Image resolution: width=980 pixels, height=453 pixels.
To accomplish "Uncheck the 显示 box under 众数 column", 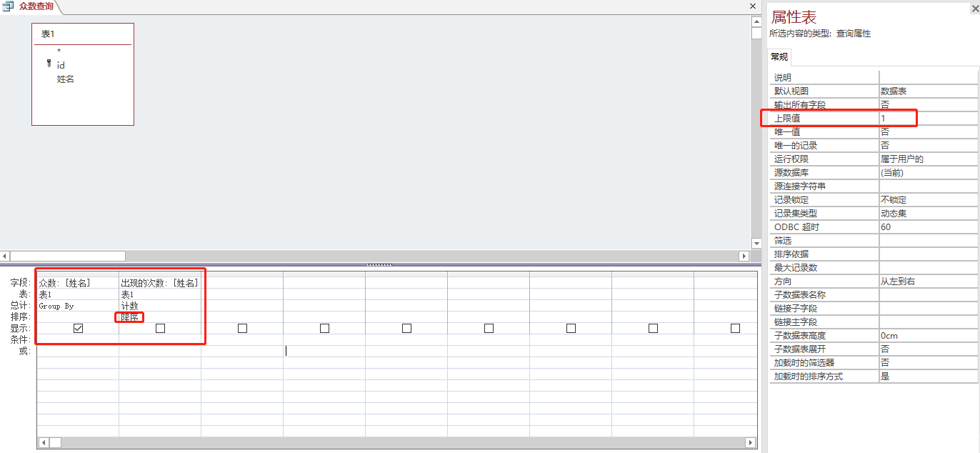I will 79,328.
